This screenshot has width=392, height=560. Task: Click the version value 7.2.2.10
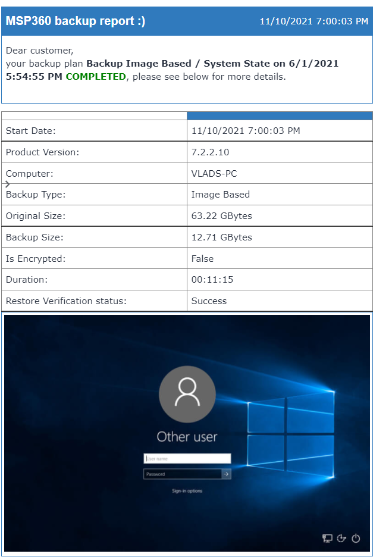pyautogui.click(x=211, y=152)
